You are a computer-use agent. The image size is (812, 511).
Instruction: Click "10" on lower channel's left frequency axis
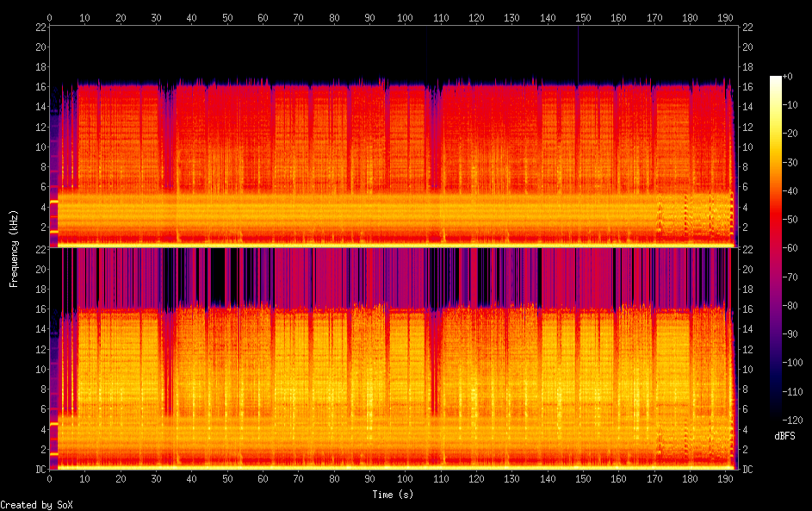pyautogui.click(x=41, y=369)
